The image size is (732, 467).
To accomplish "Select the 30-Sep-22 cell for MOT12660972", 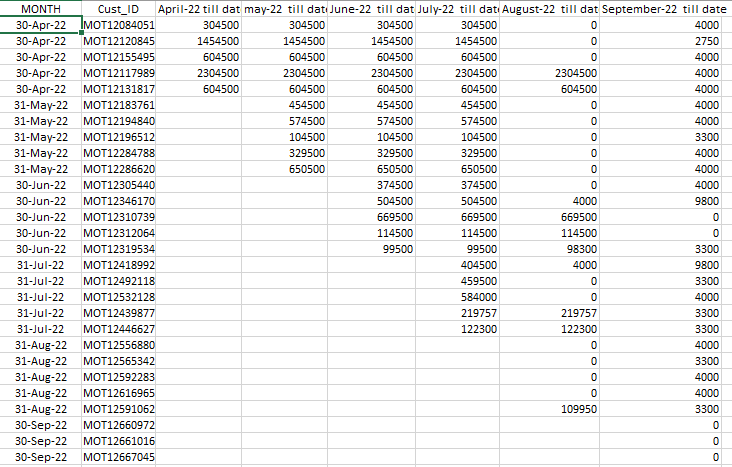I will [41, 425].
